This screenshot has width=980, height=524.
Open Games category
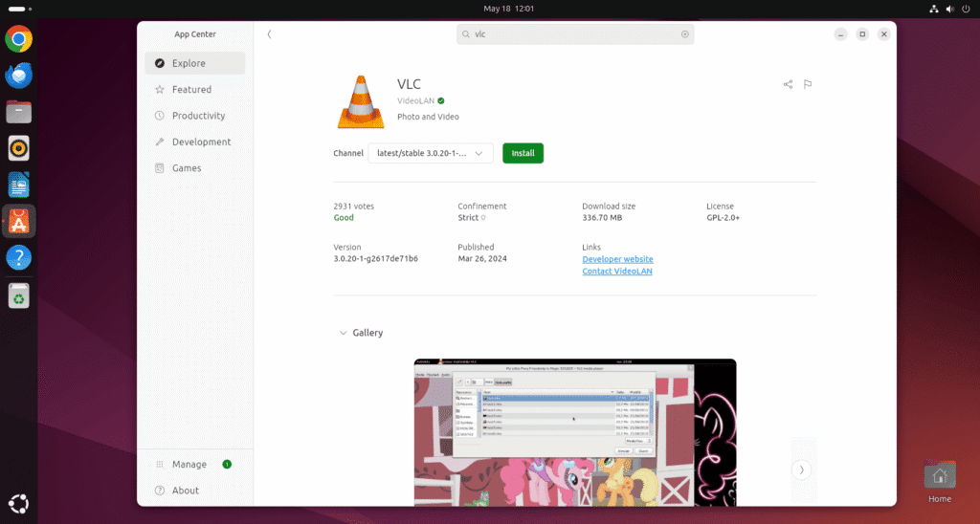pyautogui.click(x=195, y=168)
